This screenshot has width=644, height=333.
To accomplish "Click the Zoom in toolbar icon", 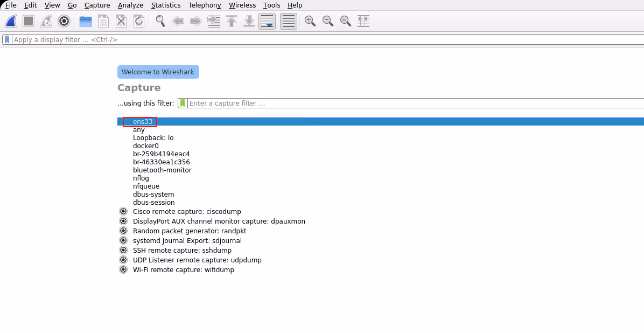I will pos(310,21).
